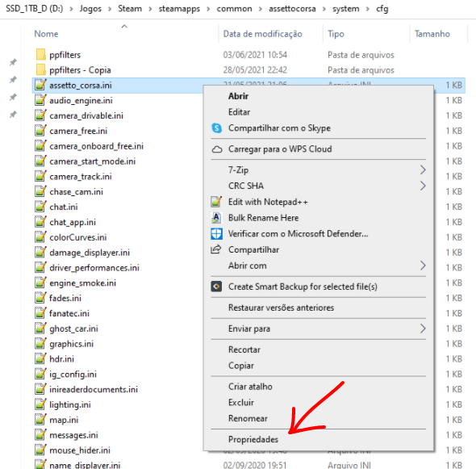Screen dimensions: 476x469
Task: Click the audio_engine.ini file icon
Action: [40, 100]
